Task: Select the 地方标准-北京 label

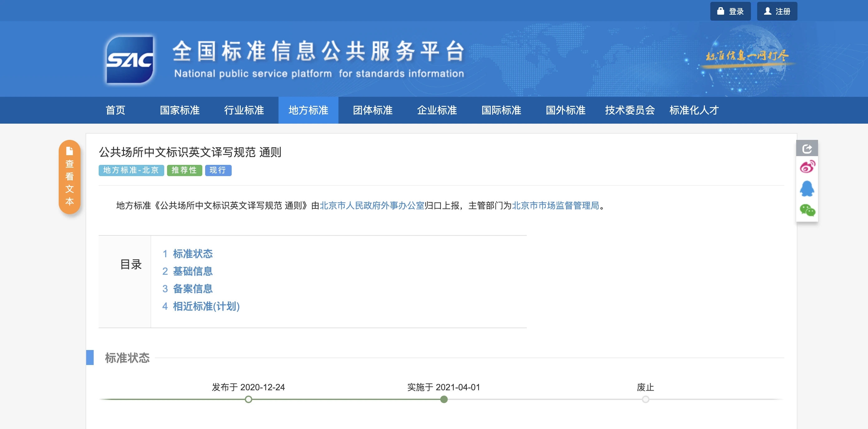Action: (131, 170)
